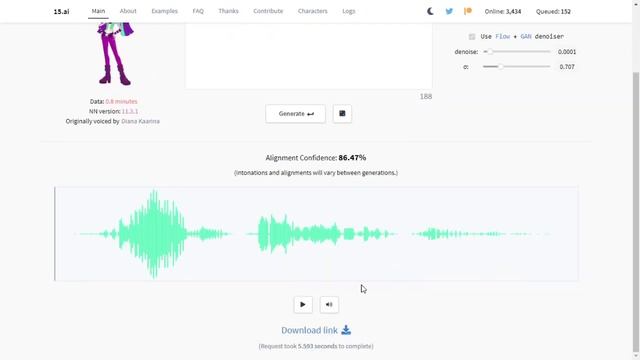Screen dimensions: 640x360
Task: Click the Data 0.8 minutes value
Action: [x=121, y=102]
